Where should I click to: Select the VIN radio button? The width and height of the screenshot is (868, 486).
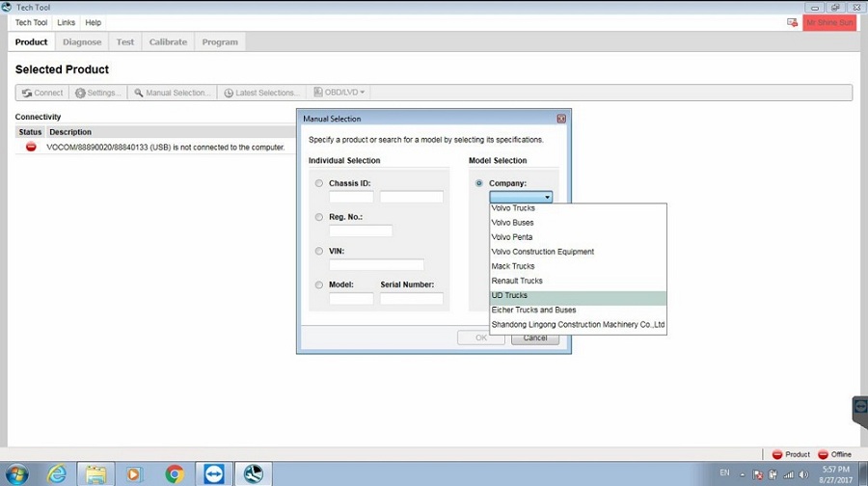point(319,251)
